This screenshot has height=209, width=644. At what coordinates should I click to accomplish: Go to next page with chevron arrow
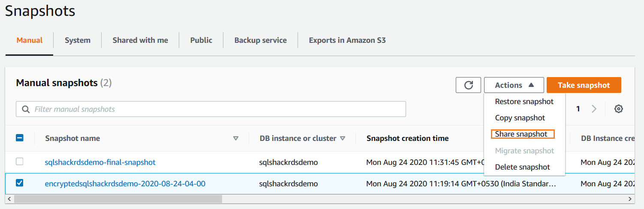[594, 109]
